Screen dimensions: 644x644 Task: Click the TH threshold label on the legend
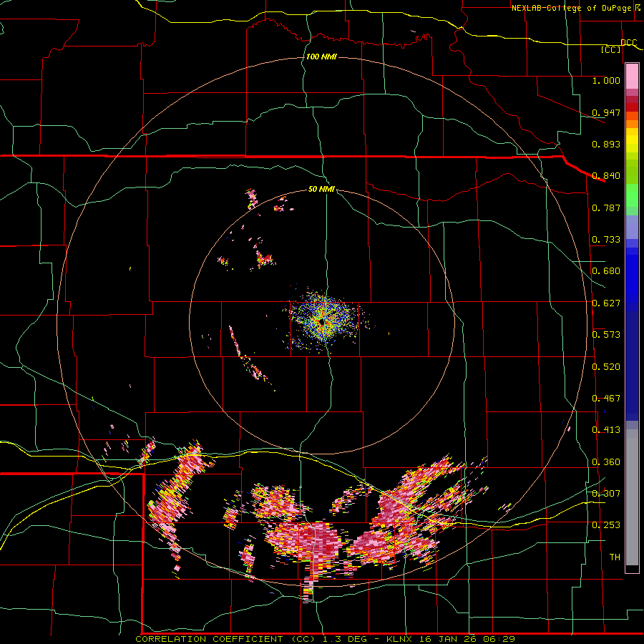click(615, 557)
